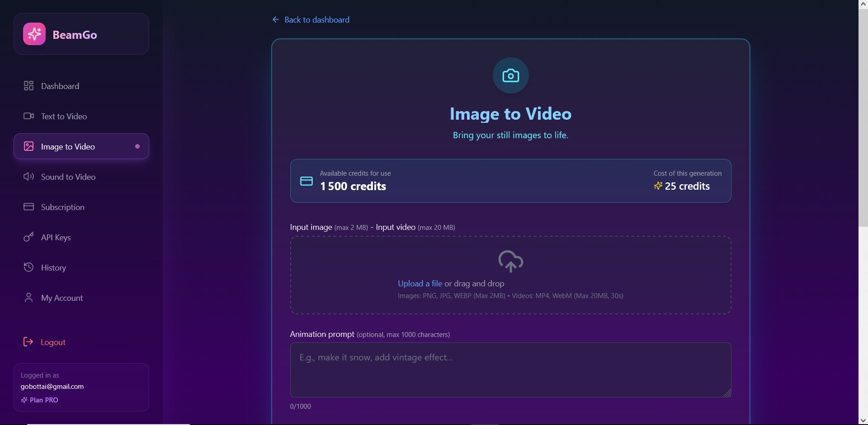Image resolution: width=868 pixels, height=425 pixels.
Task: Click the Subscription credit-card icon
Action: [28, 207]
